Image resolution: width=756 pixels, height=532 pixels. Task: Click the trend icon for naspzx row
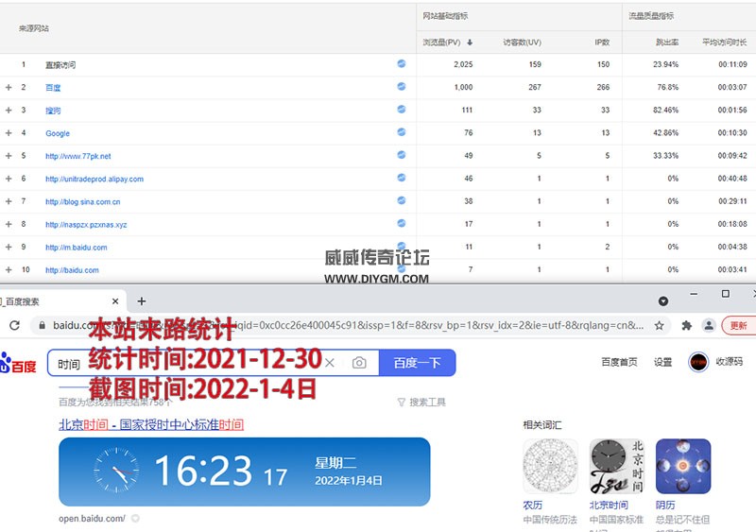pos(401,223)
